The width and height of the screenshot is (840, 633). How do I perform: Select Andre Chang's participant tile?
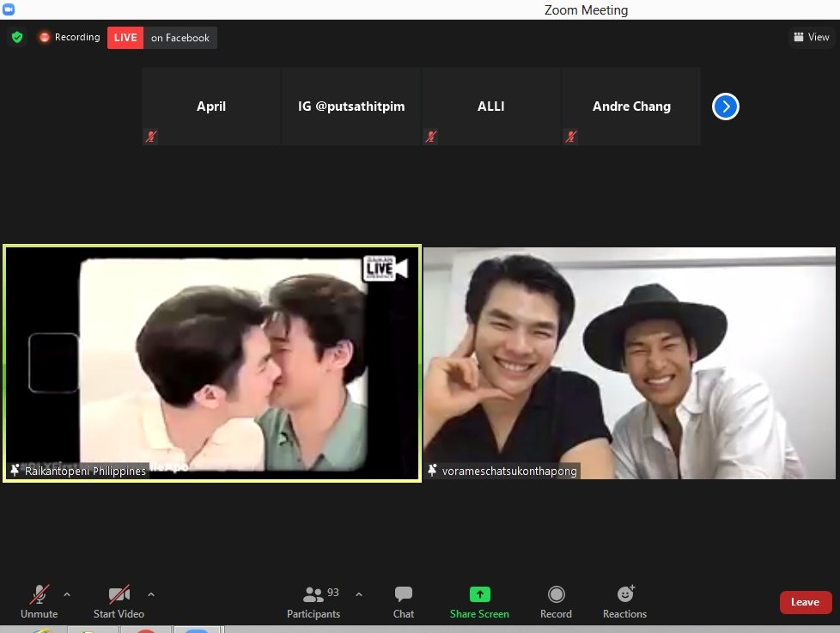pos(631,106)
